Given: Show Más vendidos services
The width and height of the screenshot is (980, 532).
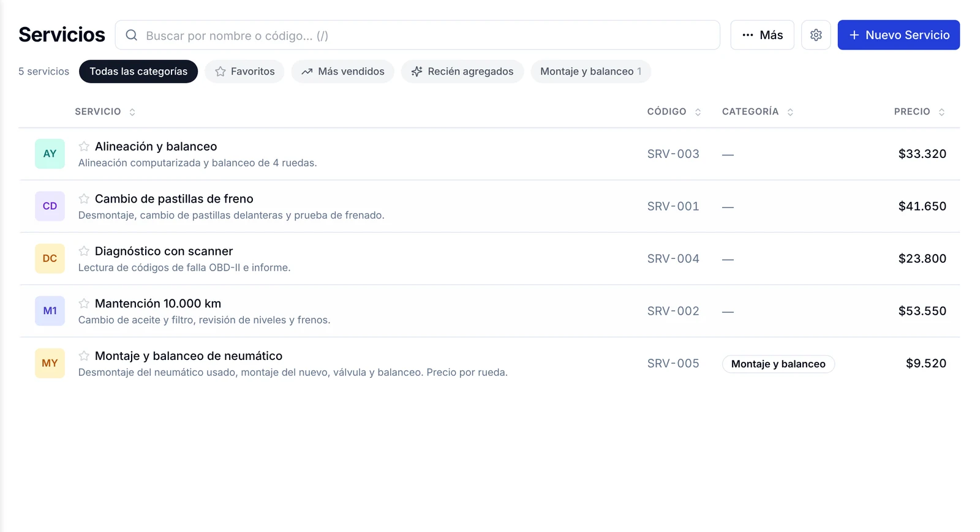Looking at the screenshot, I should [x=342, y=72].
